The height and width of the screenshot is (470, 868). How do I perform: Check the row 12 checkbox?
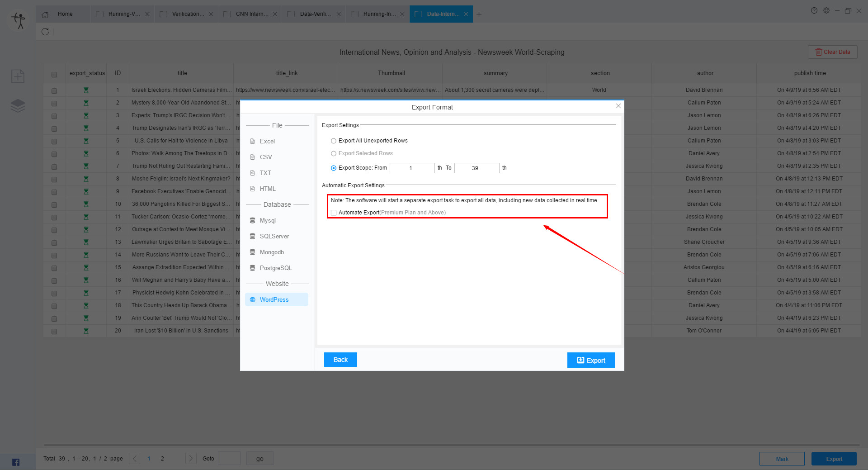pos(54,230)
